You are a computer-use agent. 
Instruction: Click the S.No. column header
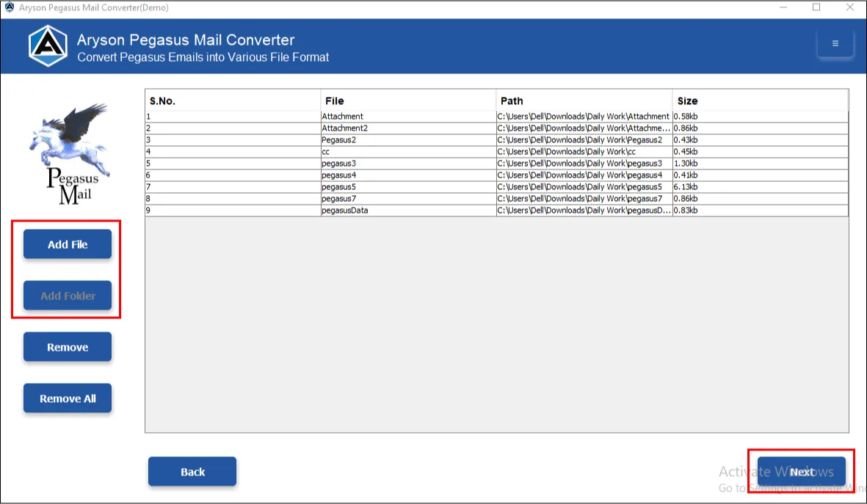click(x=233, y=101)
